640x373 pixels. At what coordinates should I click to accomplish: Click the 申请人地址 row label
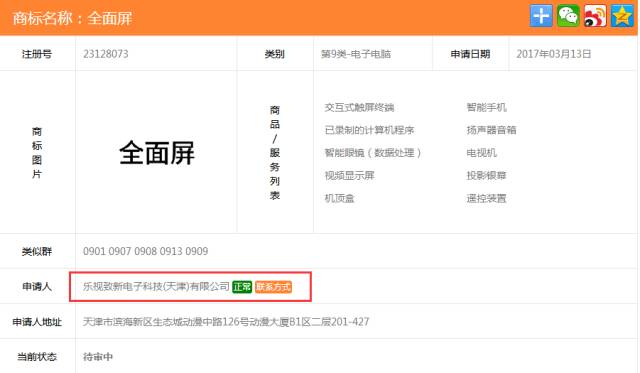click(37, 322)
